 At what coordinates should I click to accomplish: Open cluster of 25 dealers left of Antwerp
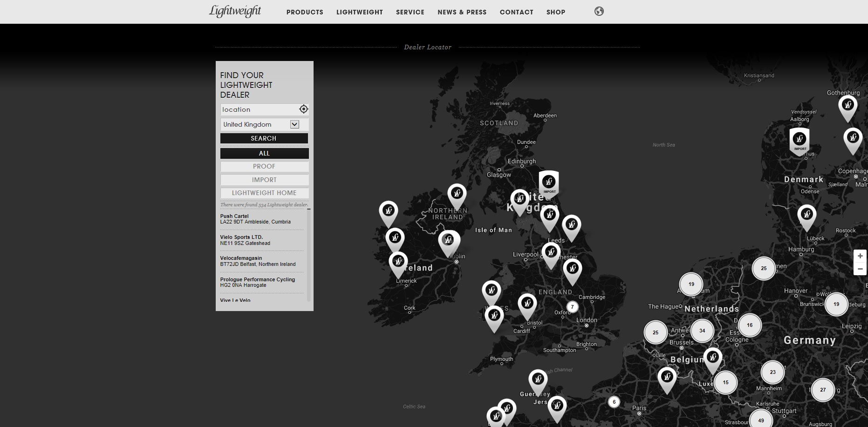click(656, 332)
